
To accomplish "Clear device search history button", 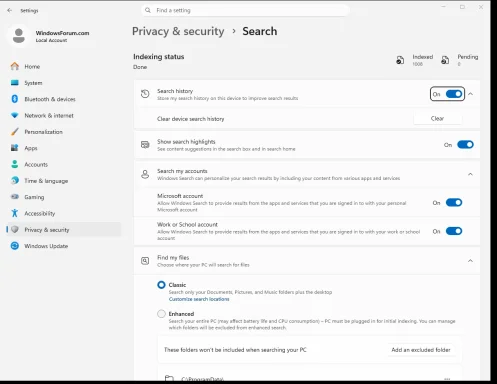I will point(437,118).
